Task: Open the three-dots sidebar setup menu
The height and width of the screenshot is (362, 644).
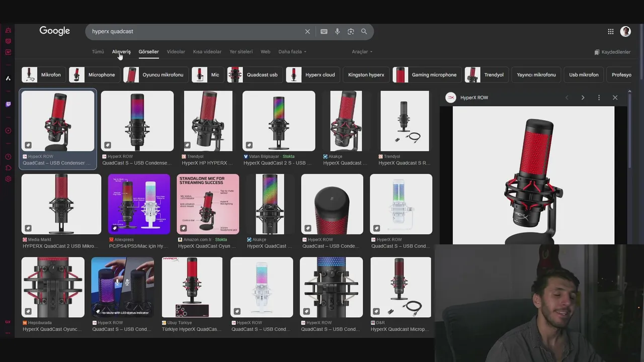Action: pyautogui.click(x=8, y=333)
